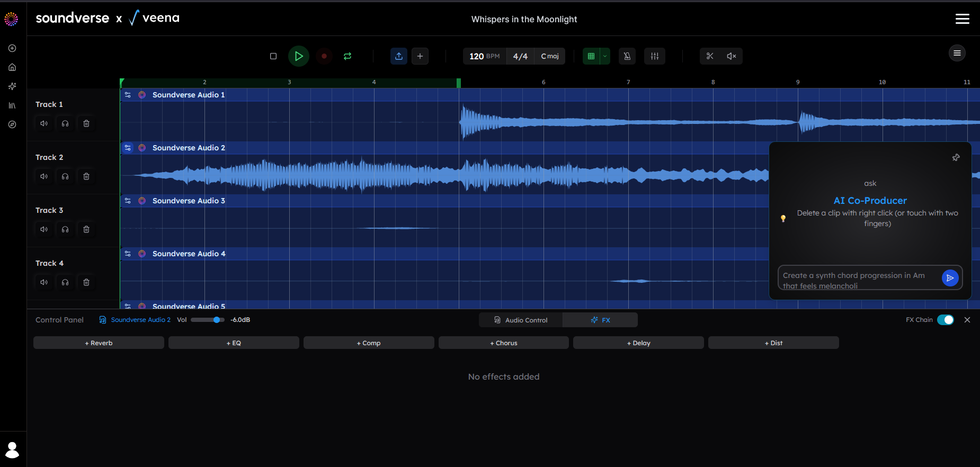Toggle loop playback

(348, 56)
